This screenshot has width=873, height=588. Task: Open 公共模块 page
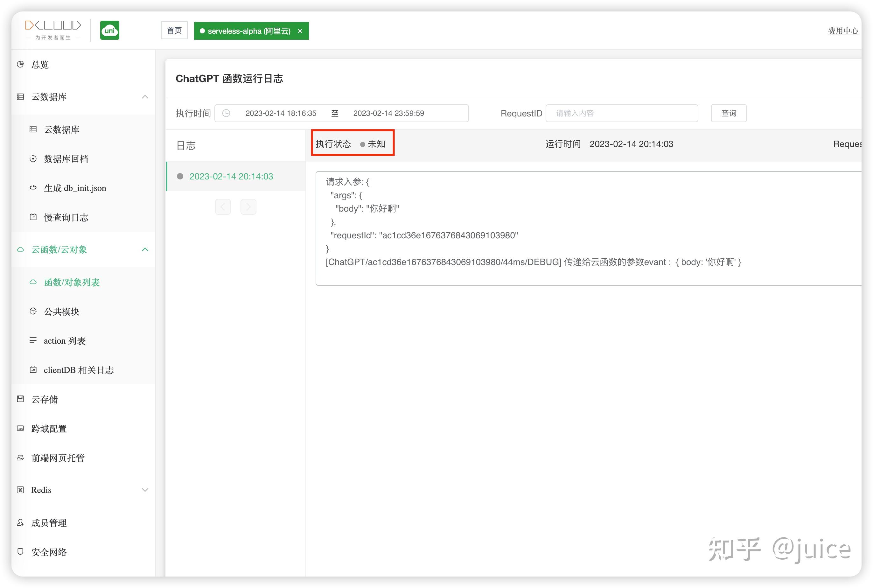(x=83, y=311)
